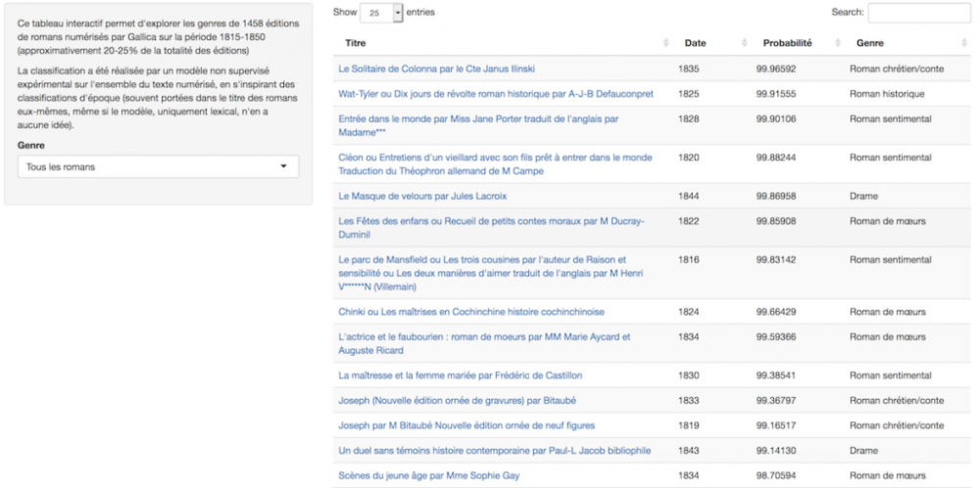Open link Joseph par M Bitaubé
The image size is (980, 488).
(466, 425)
